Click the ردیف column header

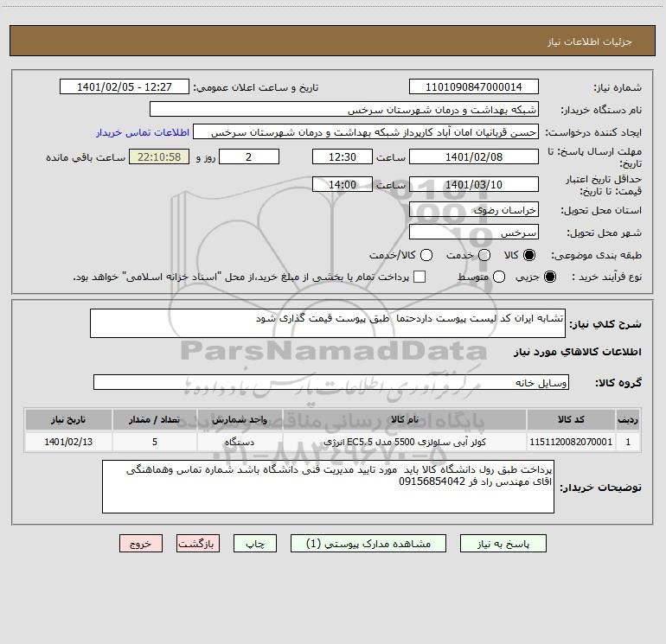(628, 419)
